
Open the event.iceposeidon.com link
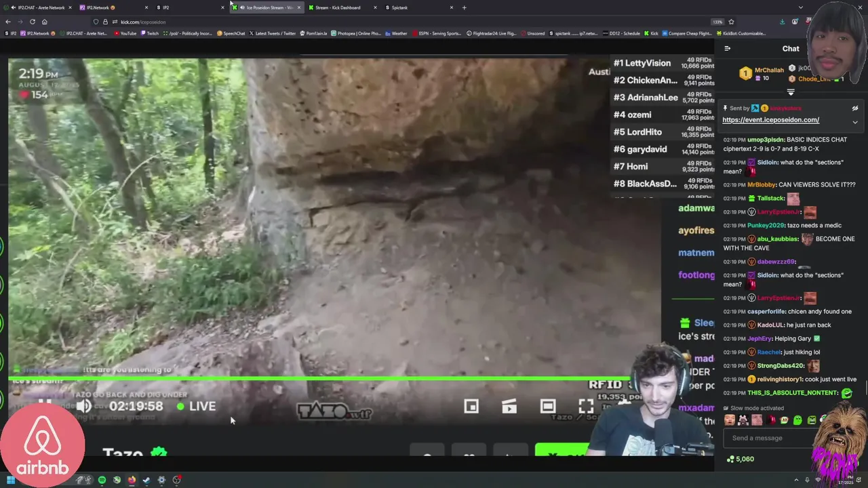770,120
